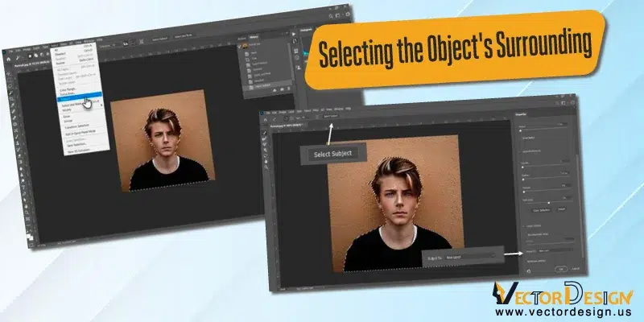Select Quick Selection tool in Select and Mask window

[x=265, y=133]
